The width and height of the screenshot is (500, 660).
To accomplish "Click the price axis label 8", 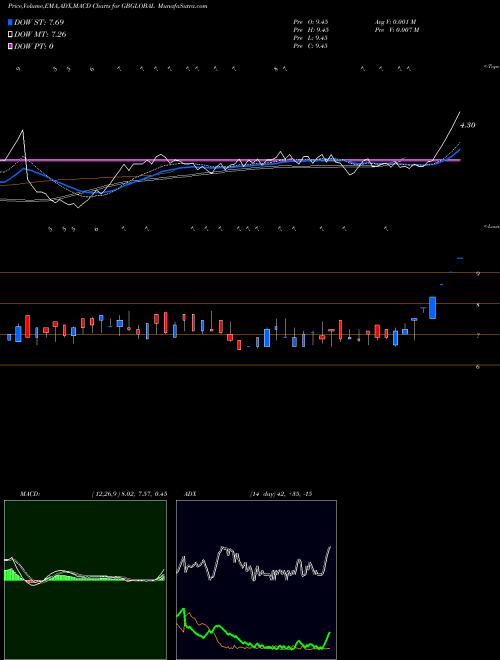I will [x=478, y=305].
